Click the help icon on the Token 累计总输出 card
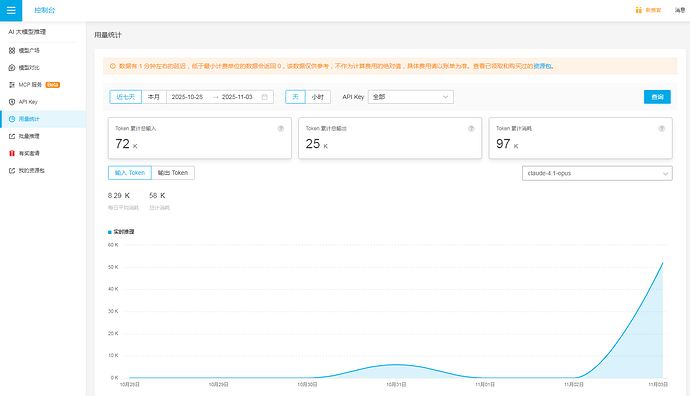690x396 pixels. pyautogui.click(x=471, y=129)
